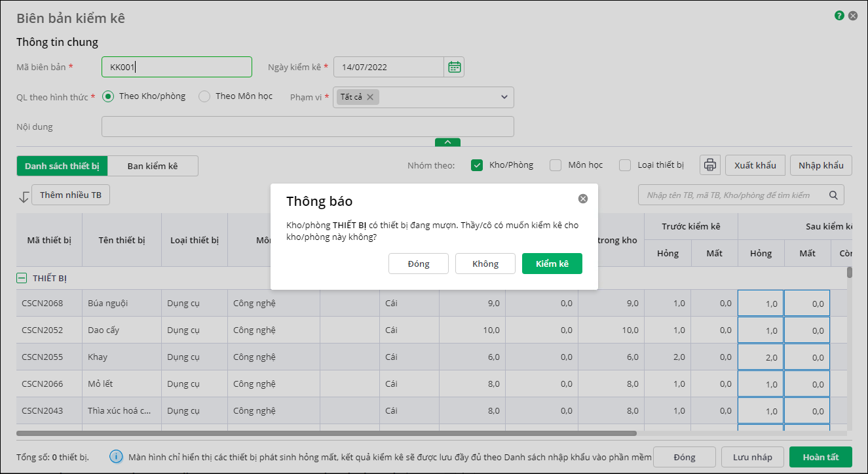
Task: Collapse the THIẾT BỊ group row
Action: click(22, 279)
